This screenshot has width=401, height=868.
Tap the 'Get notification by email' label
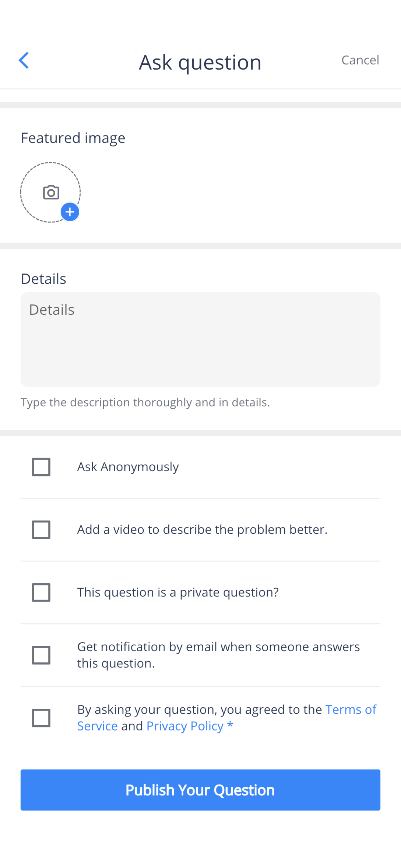tap(219, 655)
